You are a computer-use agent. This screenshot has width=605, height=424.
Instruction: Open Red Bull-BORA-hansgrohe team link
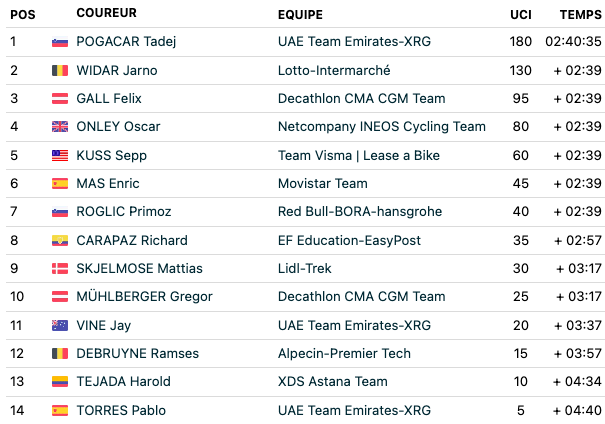(x=360, y=211)
